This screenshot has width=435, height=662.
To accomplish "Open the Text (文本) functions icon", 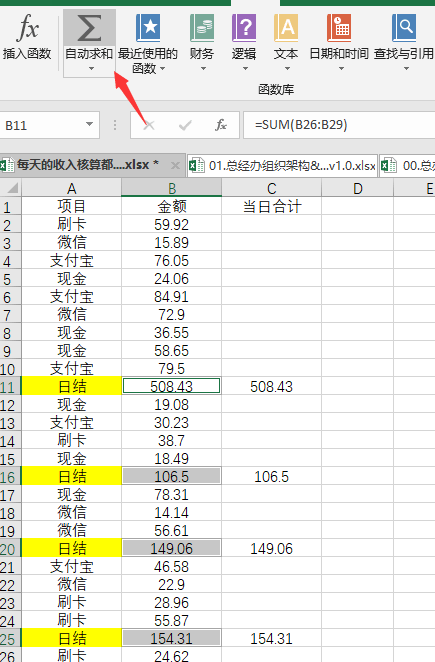I will pyautogui.click(x=286, y=28).
